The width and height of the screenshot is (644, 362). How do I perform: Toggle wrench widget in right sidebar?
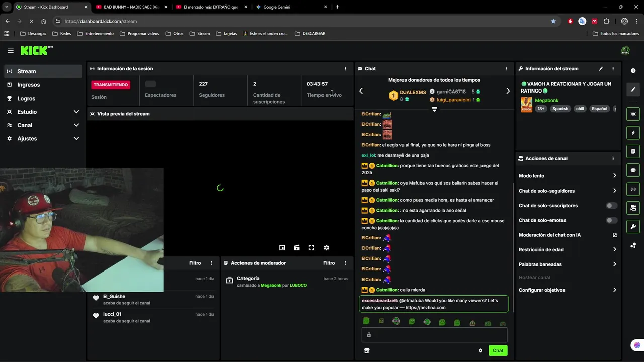coord(633,226)
